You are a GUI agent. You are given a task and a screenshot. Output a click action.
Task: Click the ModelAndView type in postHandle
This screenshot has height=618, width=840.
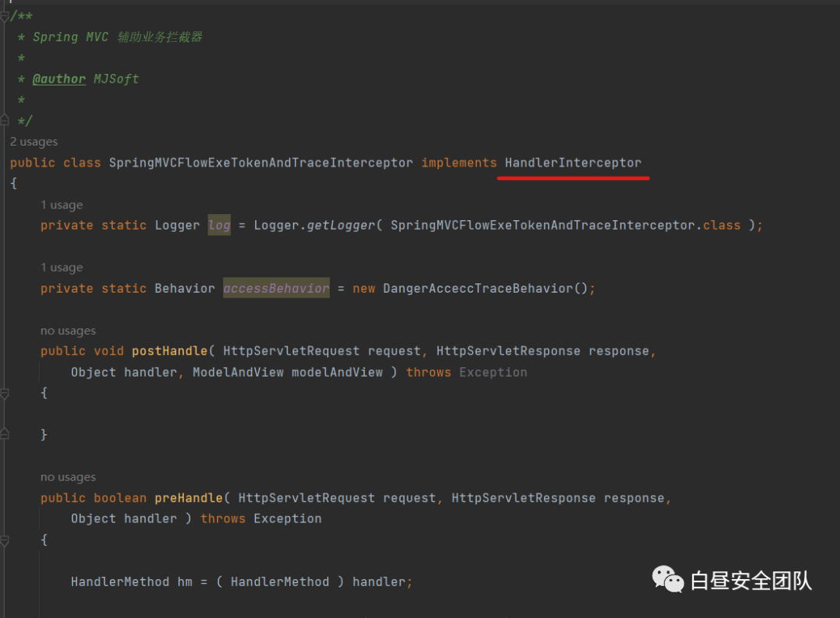coord(238,373)
